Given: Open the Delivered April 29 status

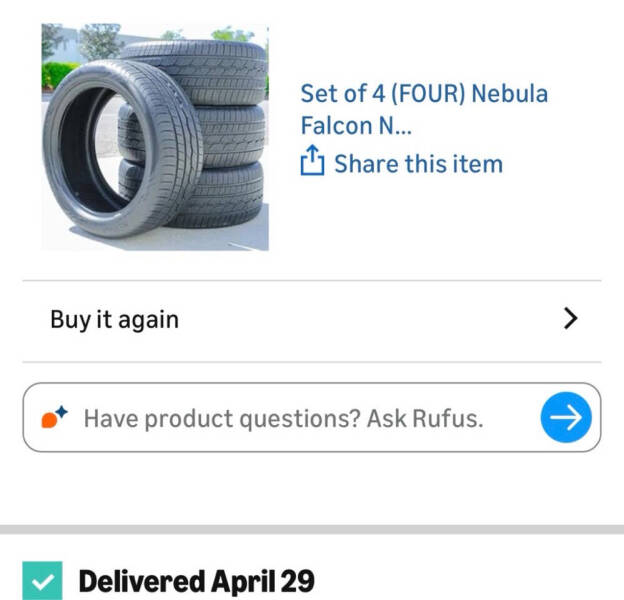Looking at the screenshot, I should pyautogui.click(x=197, y=581).
